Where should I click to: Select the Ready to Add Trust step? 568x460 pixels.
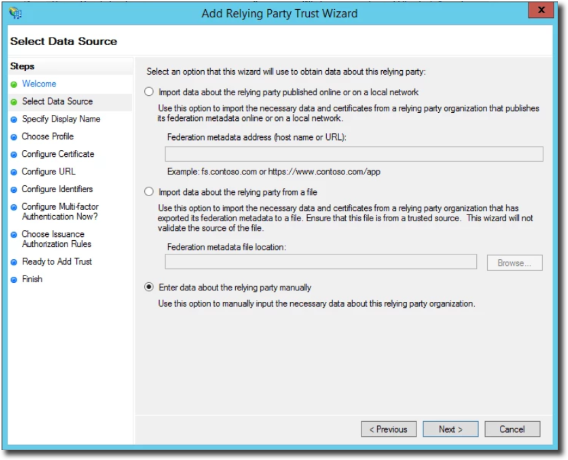pos(57,262)
